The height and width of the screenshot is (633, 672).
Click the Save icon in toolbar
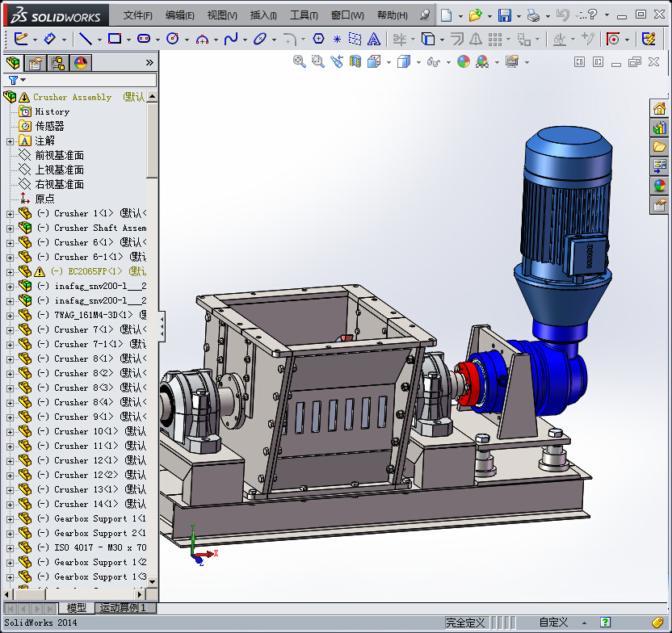pyautogui.click(x=504, y=15)
